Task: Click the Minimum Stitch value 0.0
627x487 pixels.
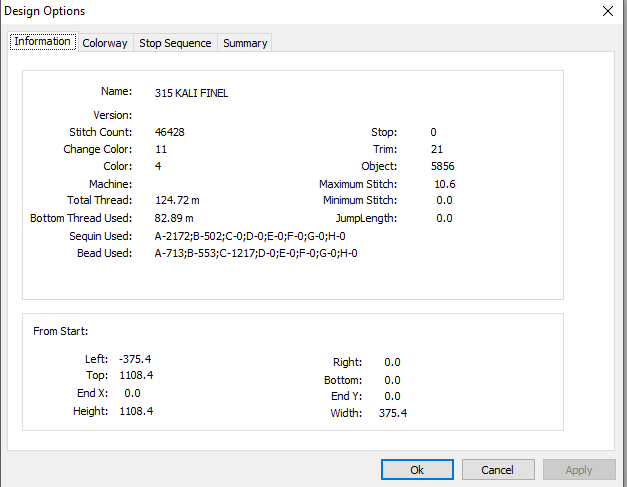Action: [444, 200]
